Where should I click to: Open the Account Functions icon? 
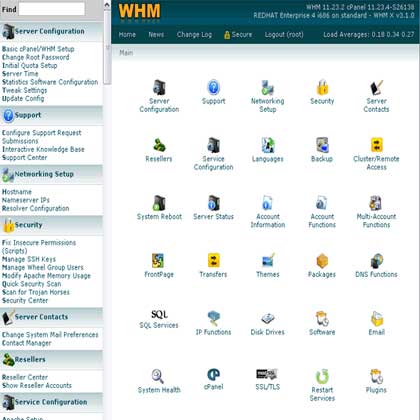(322, 203)
